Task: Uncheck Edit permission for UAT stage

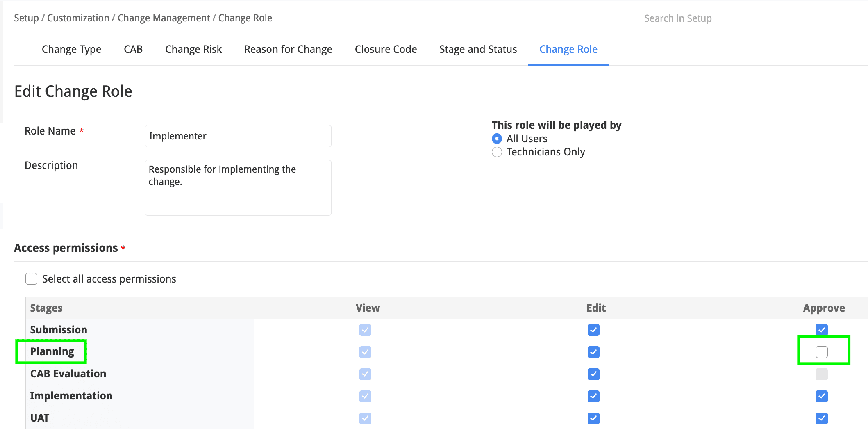Action: (x=593, y=418)
